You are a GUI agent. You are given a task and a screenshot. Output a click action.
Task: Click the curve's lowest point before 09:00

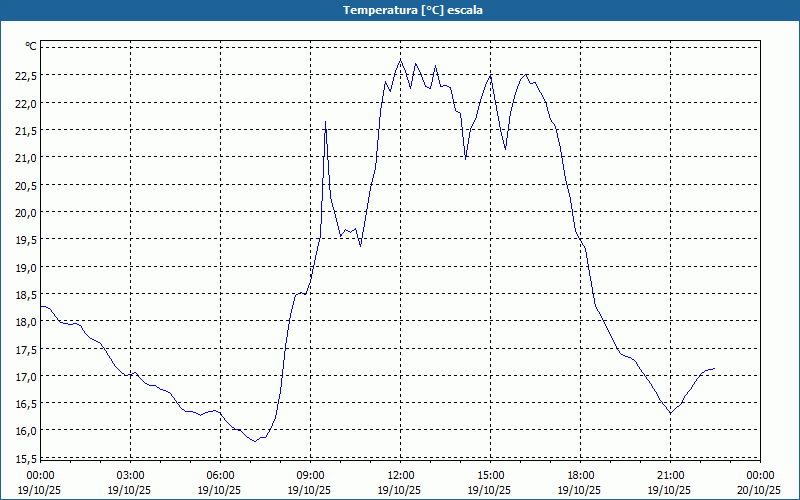point(254,440)
